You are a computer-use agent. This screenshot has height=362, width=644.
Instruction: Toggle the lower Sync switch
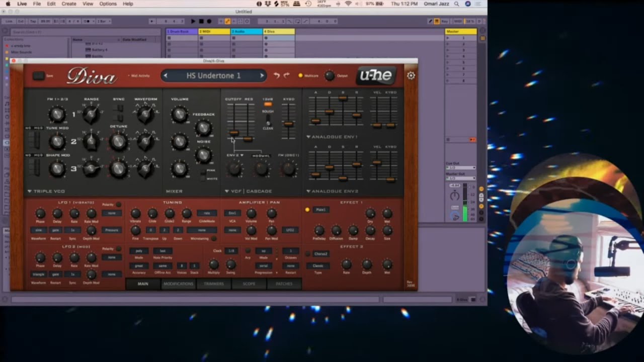[120, 118]
